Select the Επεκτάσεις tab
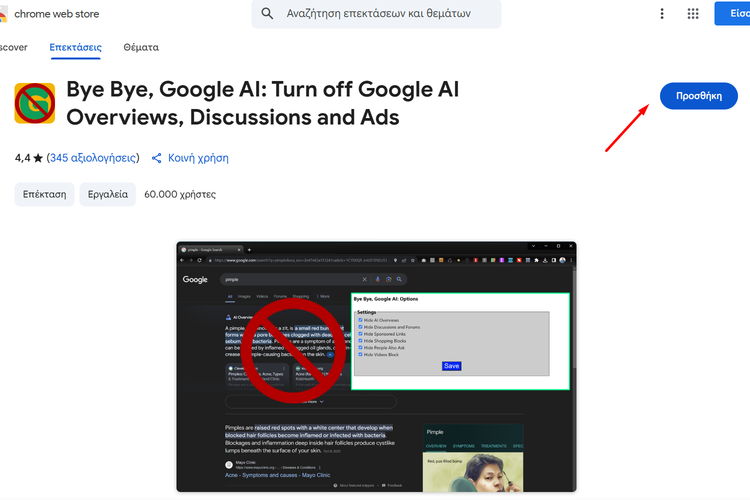Image resolution: width=750 pixels, height=500 pixels. pyautogui.click(x=76, y=47)
